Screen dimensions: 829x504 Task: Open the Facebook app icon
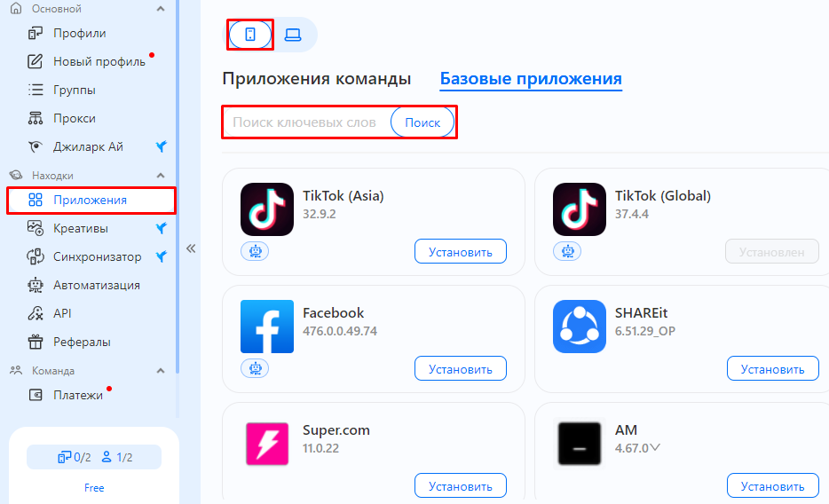[267, 327]
